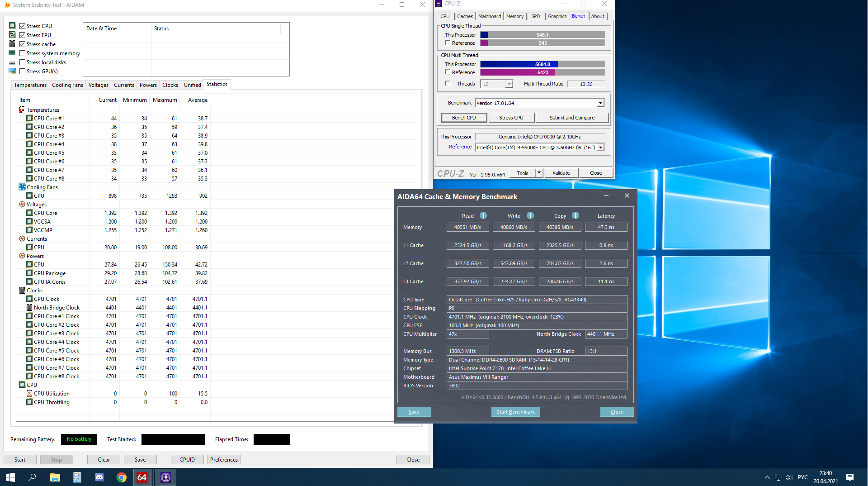Click the Reference link in CPU-Z
Viewport: 868px width, 486px height.
click(460, 147)
